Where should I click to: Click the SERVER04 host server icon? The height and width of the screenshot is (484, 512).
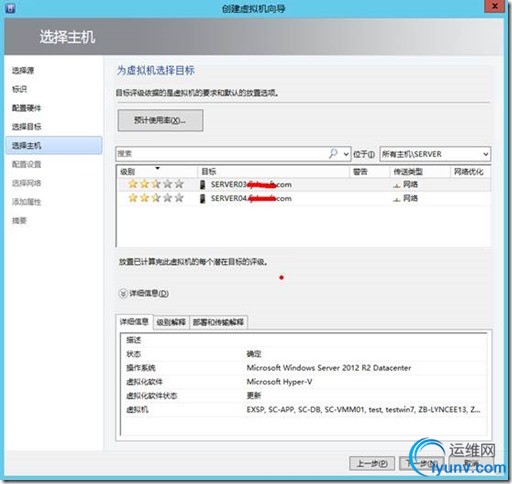[x=202, y=199]
